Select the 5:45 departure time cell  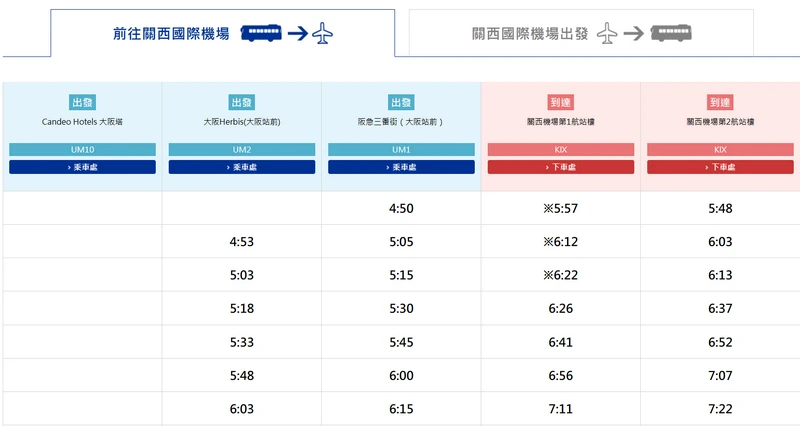click(x=402, y=342)
